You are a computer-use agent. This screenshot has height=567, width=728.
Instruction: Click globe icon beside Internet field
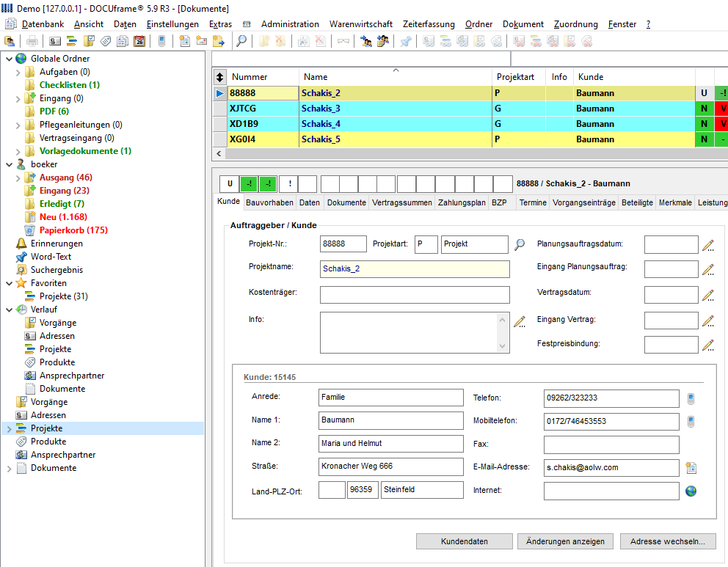pyautogui.click(x=691, y=491)
